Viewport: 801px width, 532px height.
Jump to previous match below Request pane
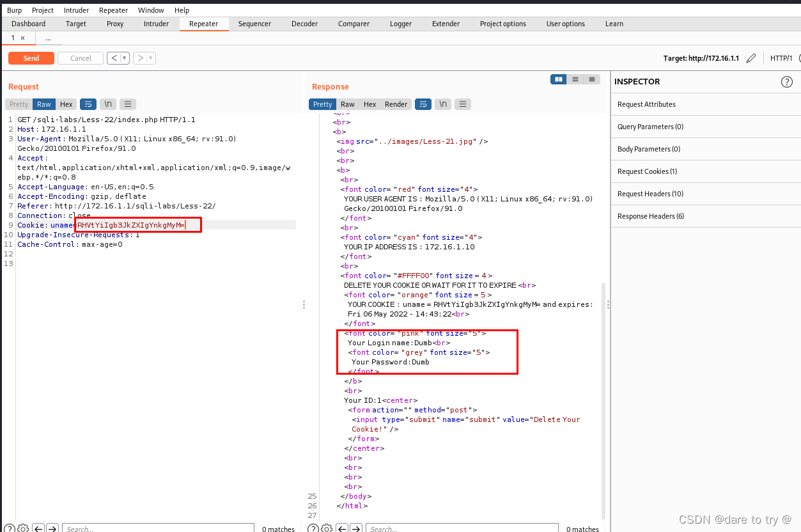[x=38, y=529]
